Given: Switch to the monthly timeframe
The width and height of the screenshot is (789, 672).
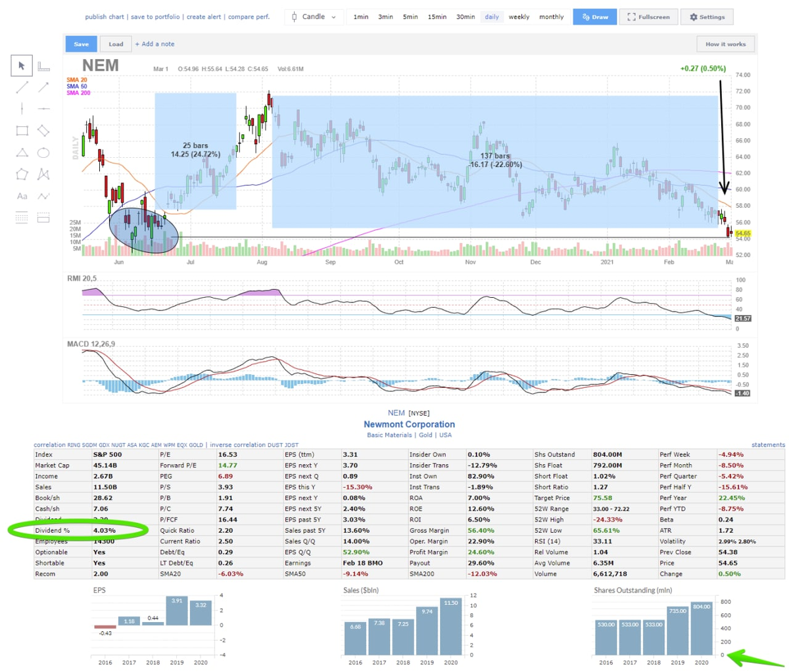Looking at the screenshot, I should tap(552, 17).
